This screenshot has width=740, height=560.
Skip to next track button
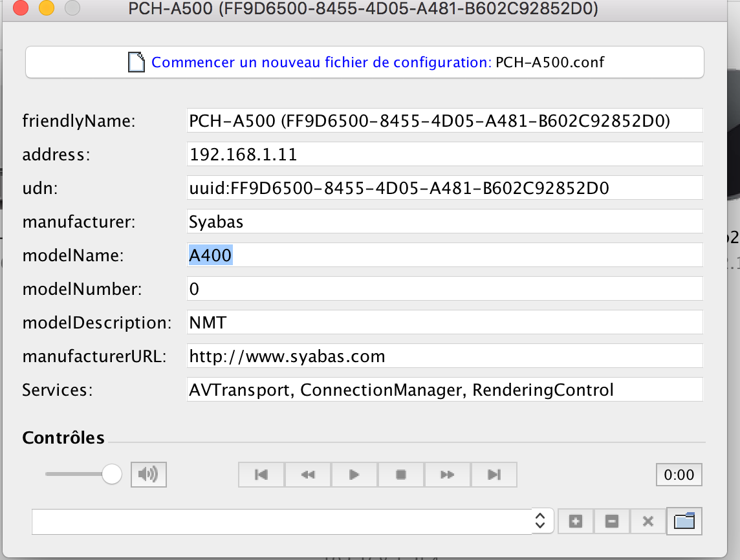(494, 475)
